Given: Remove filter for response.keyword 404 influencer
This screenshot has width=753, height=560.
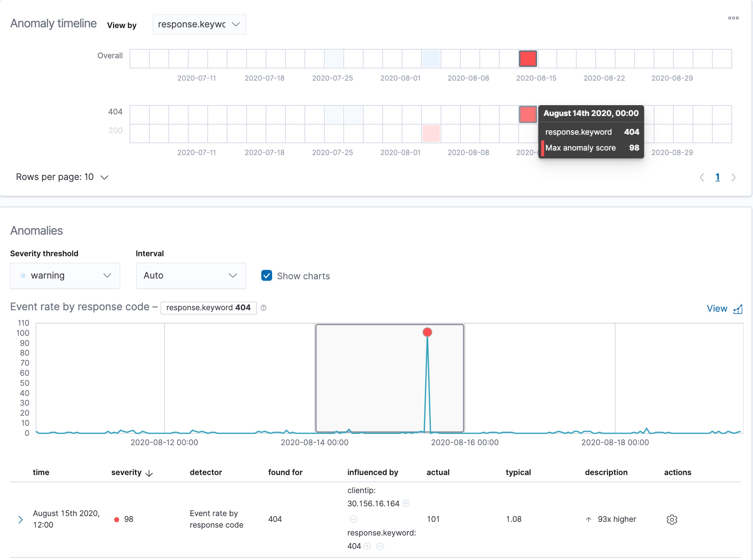Looking at the screenshot, I should [380, 546].
